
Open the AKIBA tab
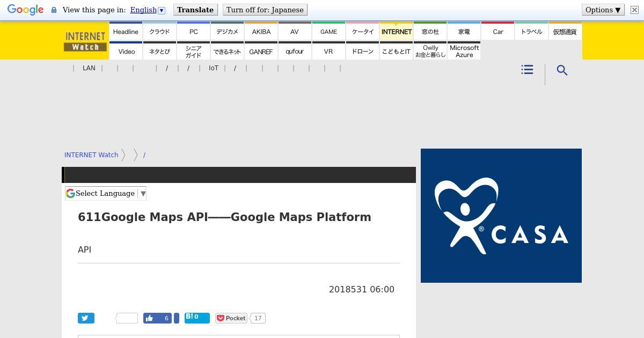(x=261, y=31)
